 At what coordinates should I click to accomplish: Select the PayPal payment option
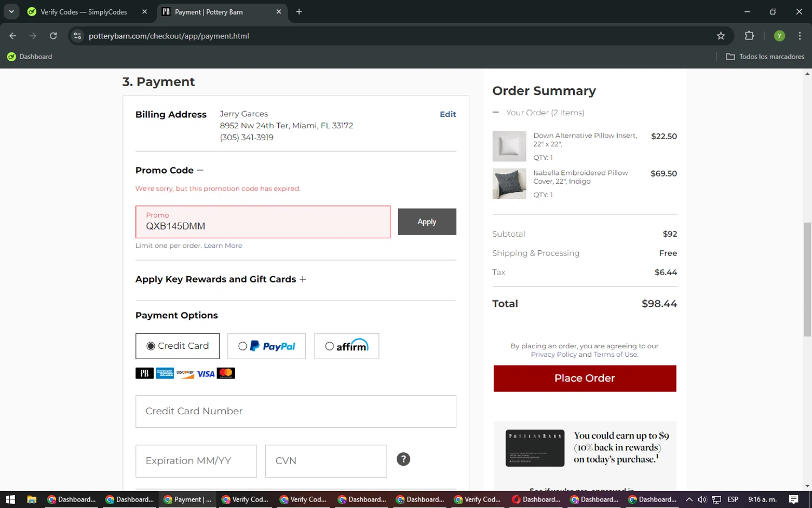266,346
